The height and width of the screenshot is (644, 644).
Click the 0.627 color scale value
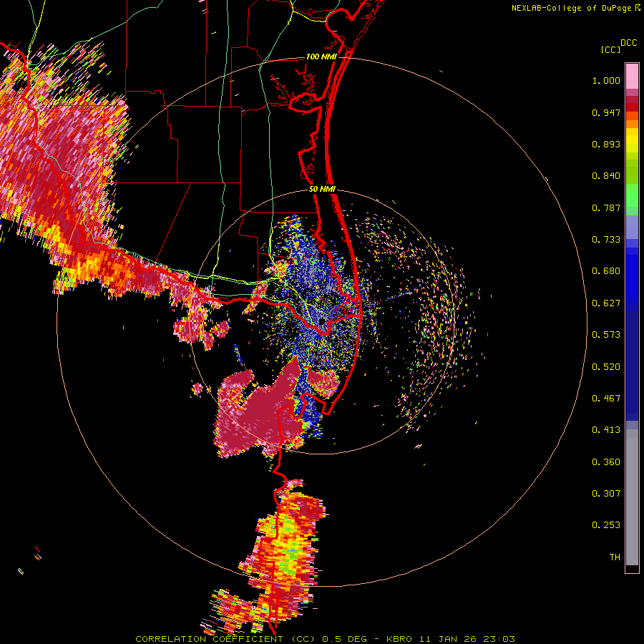point(606,303)
